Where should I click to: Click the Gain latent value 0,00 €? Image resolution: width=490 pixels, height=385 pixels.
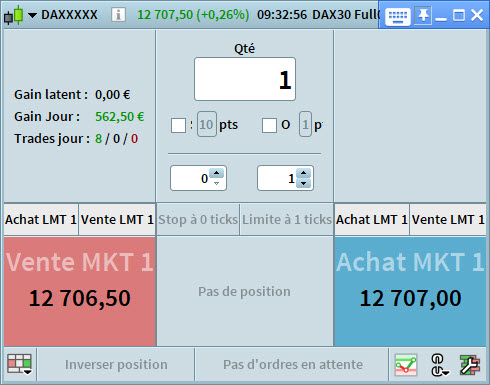pos(112,95)
